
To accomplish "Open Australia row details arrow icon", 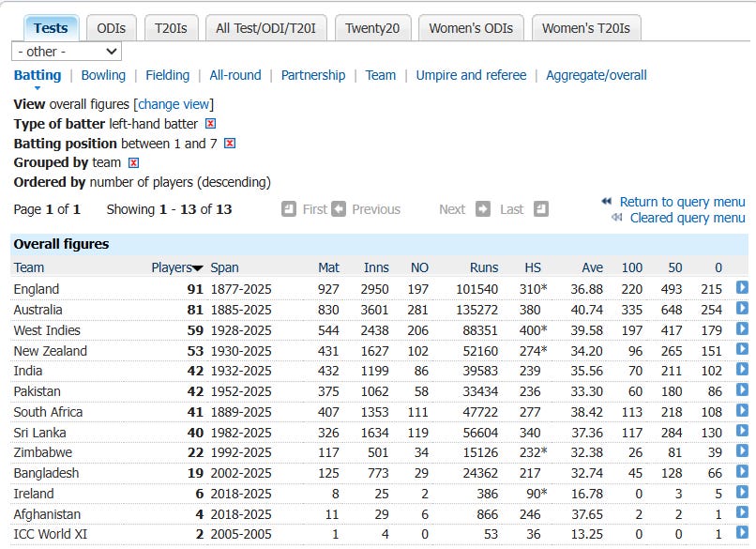I will [x=742, y=308].
